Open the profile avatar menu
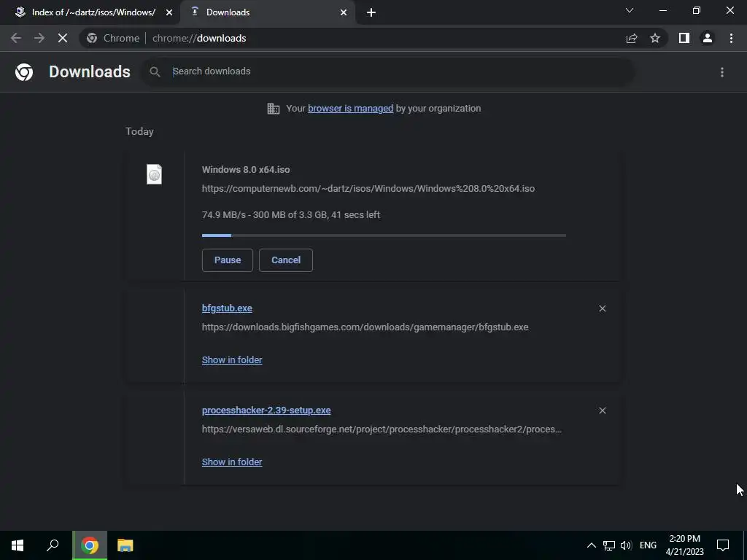747x560 pixels. click(x=708, y=38)
